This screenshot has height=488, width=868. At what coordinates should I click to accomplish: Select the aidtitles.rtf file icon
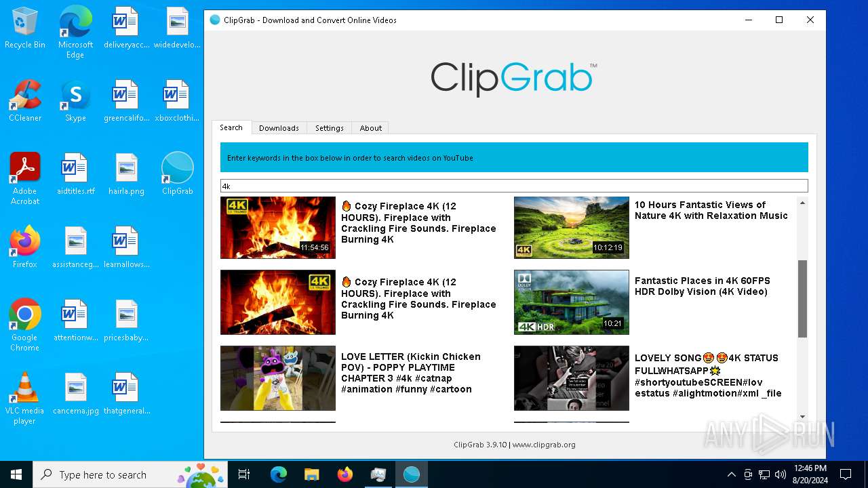[x=75, y=175]
